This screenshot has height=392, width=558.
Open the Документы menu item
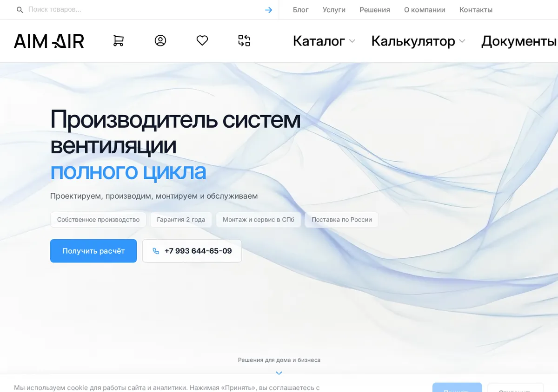519,41
